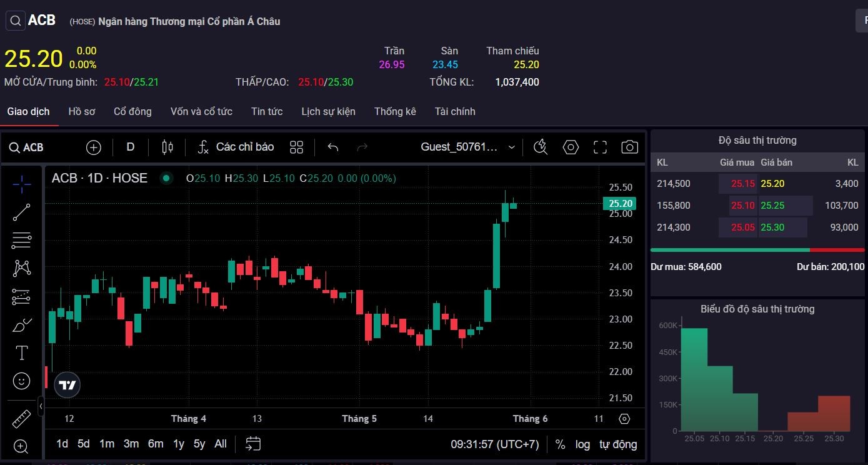Open the Cổ đông tab

click(x=132, y=111)
